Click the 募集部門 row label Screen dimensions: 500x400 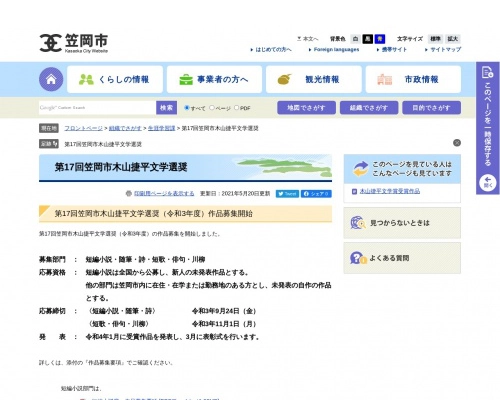[x=52, y=259]
